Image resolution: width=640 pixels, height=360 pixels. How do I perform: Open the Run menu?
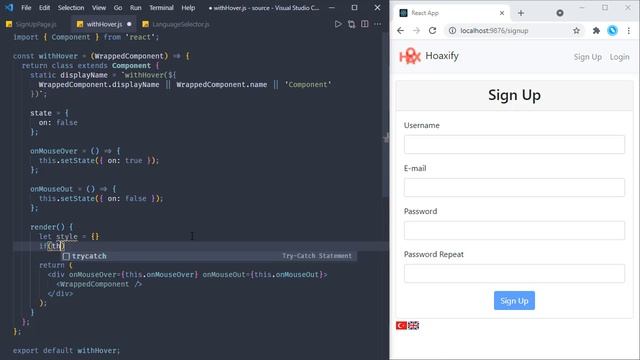[x=136, y=8]
